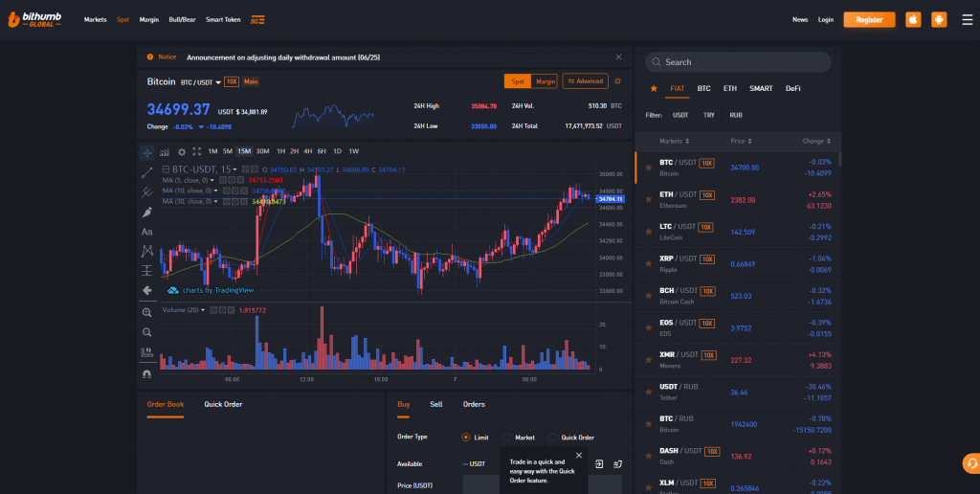Go to the Bithumb Global home logo
Screen dimensions: 980x494
coord(34,19)
